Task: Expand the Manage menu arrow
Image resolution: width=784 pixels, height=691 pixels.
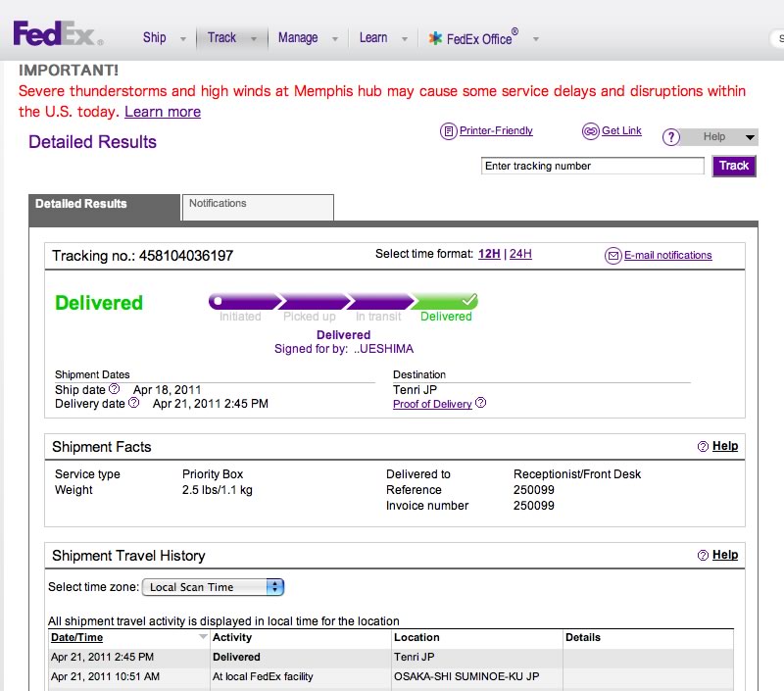Action: (335, 39)
